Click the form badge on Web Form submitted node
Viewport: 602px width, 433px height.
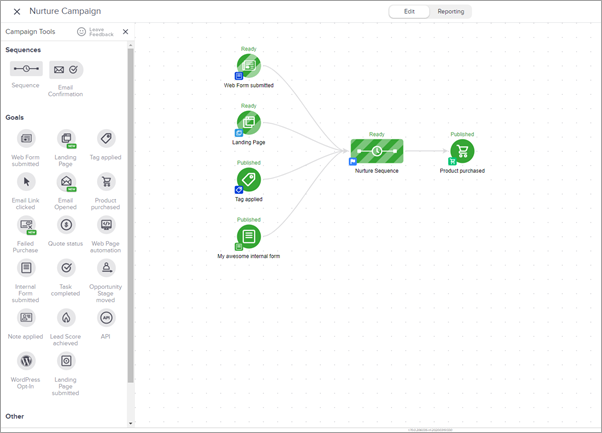click(239, 76)
